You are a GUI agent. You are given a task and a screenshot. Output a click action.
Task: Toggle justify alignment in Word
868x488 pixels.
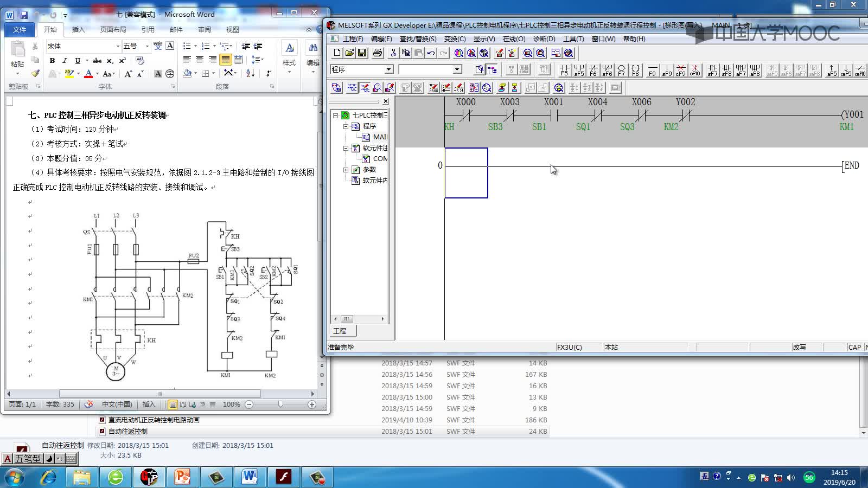[x=225, y=60]
